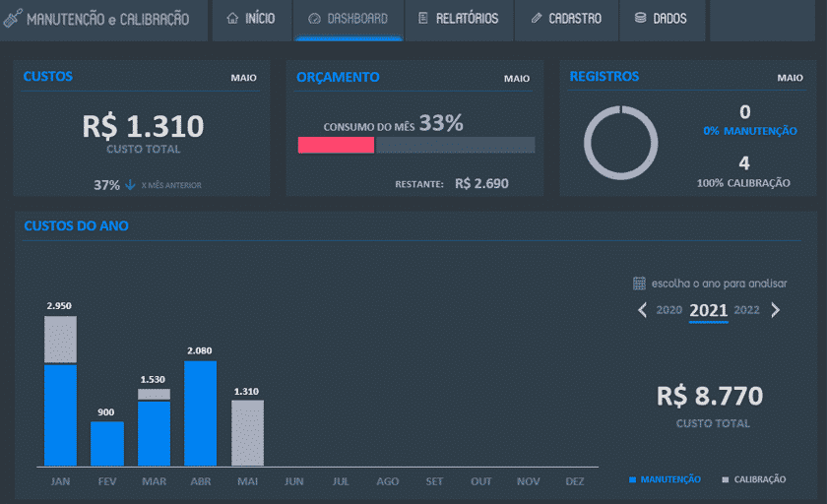Open the Dados tab

click(x=662, y=20)
